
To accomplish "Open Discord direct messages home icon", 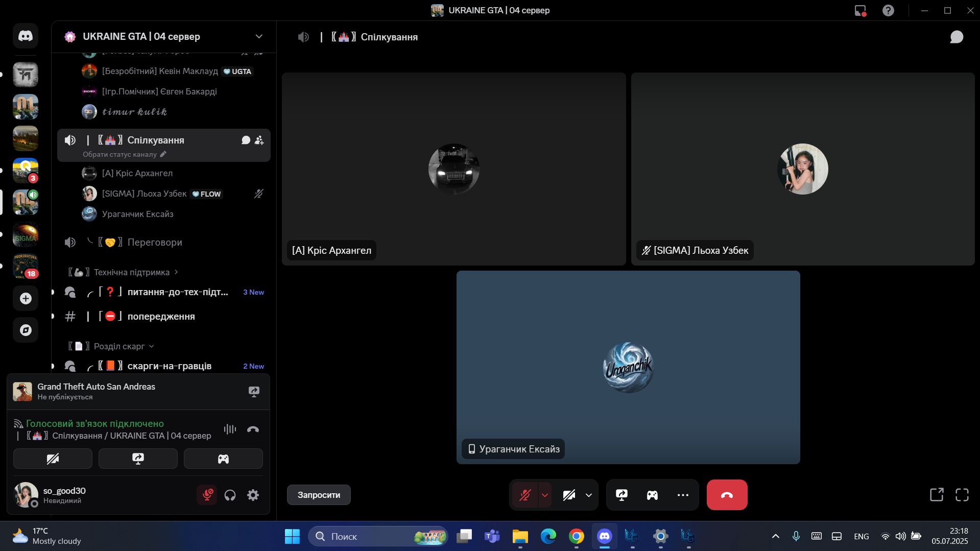I will pos(26,36).
